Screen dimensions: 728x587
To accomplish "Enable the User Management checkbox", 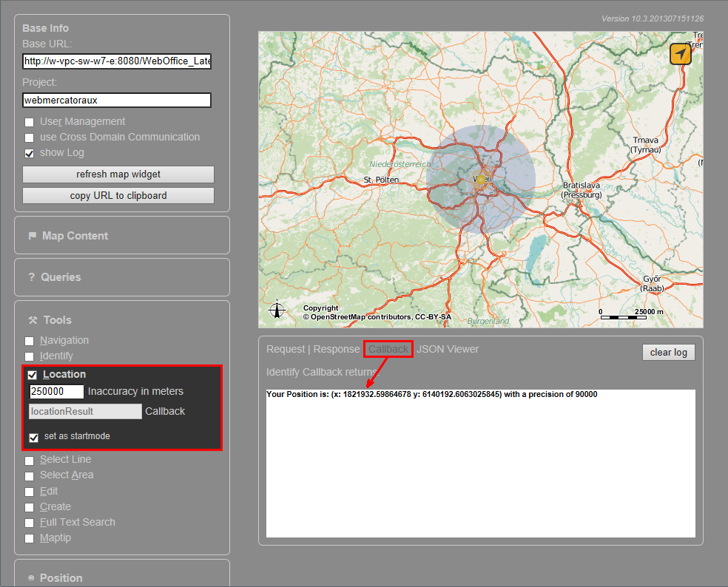I will click(29, 122).
